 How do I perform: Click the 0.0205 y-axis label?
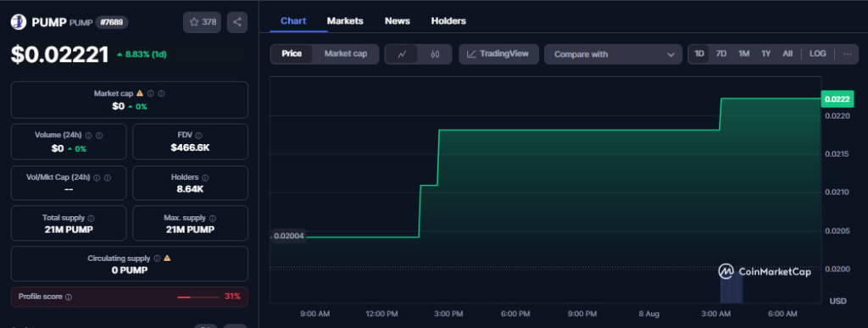[836, 231]
